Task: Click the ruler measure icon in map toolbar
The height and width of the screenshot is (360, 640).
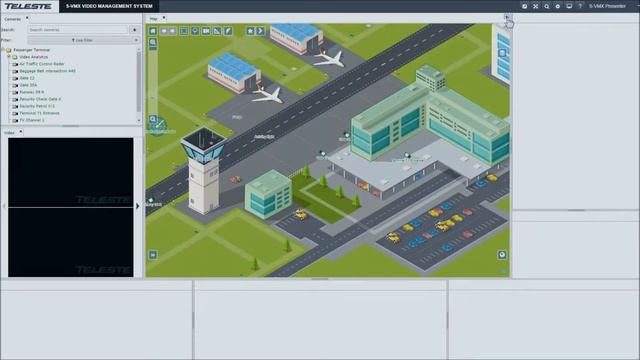Action: 217,31
